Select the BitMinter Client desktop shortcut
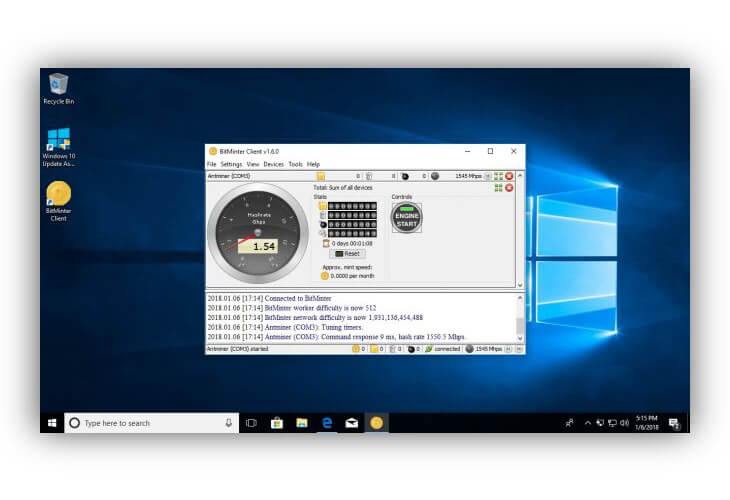 click(59, 202)
